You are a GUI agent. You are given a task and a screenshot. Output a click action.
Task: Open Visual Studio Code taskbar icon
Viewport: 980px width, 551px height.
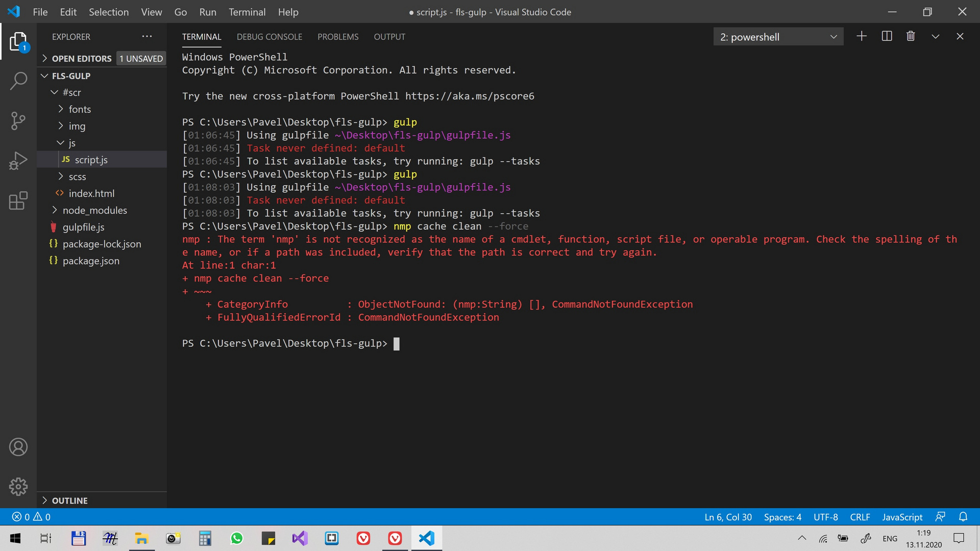click(427, 538)
